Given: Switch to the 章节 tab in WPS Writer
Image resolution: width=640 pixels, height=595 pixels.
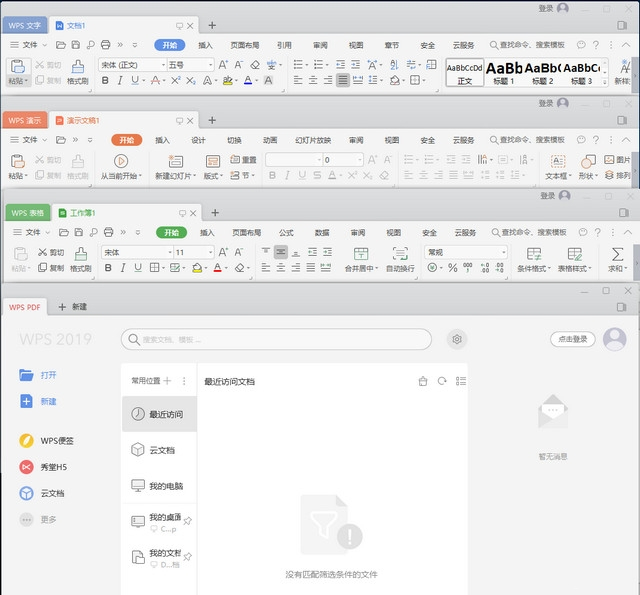Looking at the screenshot, I should [392, 45].
